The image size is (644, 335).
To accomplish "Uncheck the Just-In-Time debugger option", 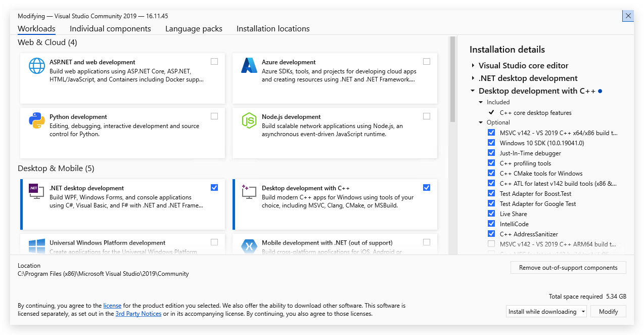I will click(491, 153).
